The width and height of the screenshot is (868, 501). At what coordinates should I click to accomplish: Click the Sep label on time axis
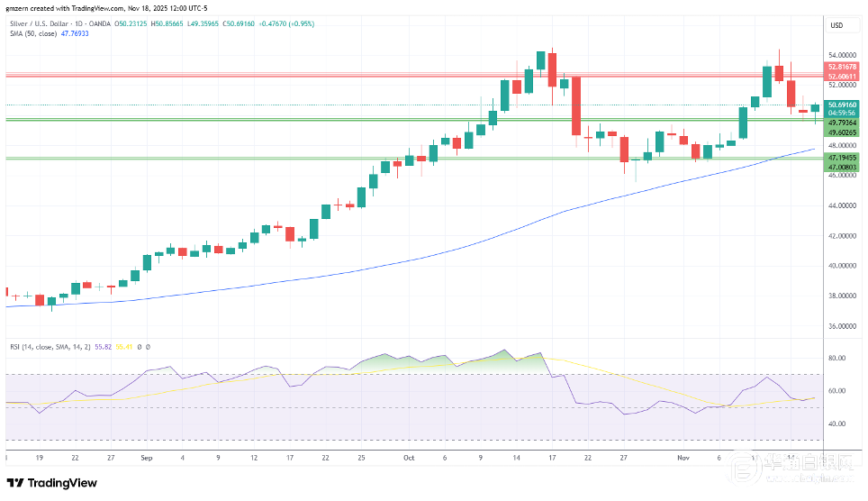[x=146, y=457]
